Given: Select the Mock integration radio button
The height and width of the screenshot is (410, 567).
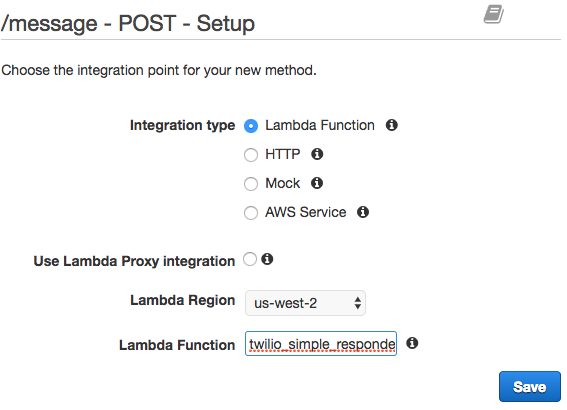Looking at the screenshot, I should coord(251,184).
